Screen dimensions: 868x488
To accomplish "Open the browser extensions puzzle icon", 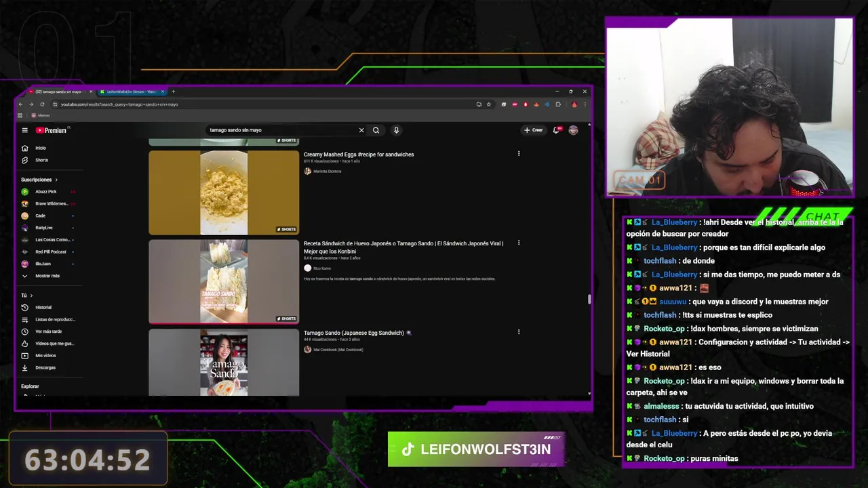I will click(558, 104).
